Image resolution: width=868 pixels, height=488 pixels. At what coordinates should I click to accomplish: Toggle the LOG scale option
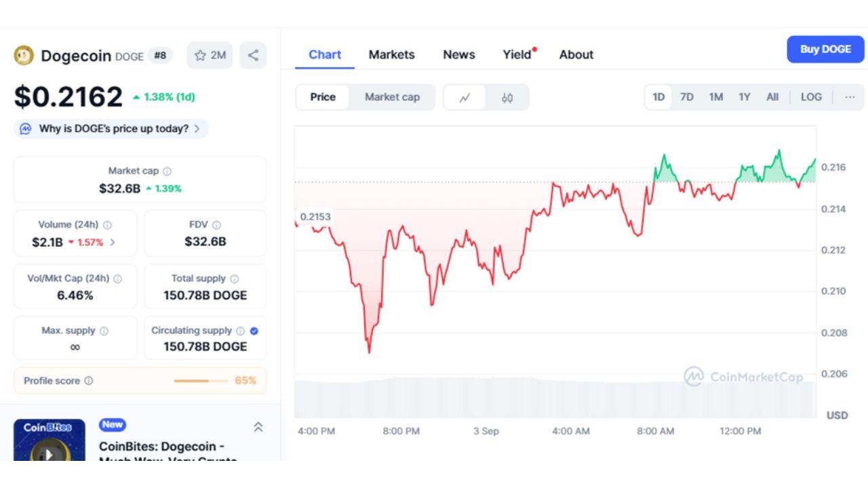pos(811,97)
